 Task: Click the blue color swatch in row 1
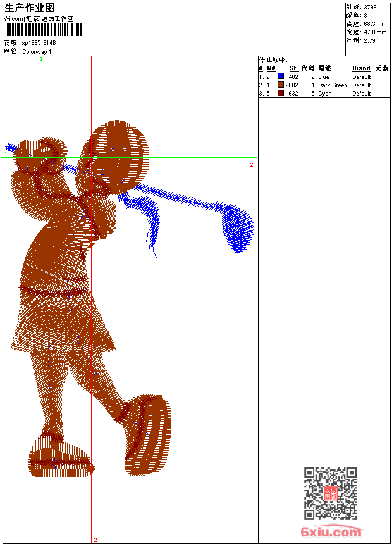click(x=281, y=77)
